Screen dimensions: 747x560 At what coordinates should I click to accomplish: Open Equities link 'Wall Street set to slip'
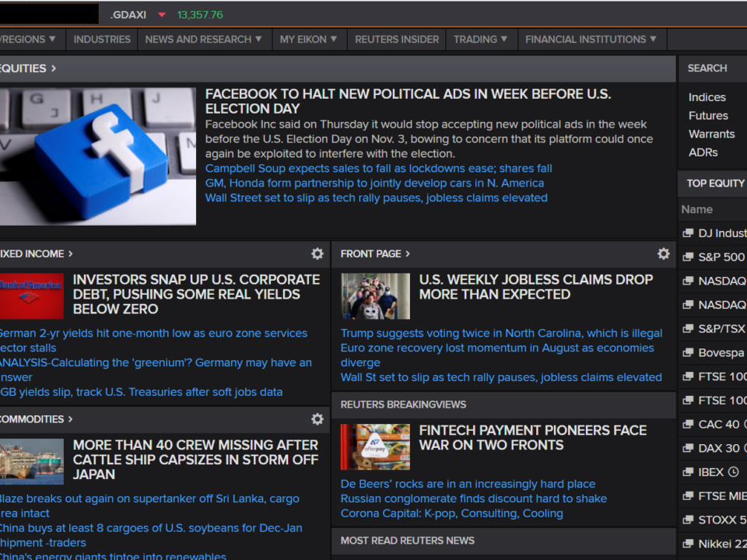point(377,198)
